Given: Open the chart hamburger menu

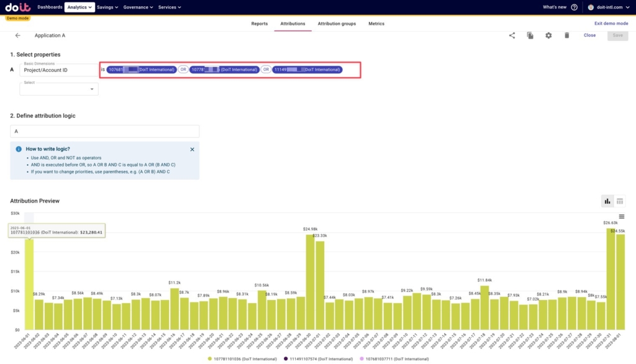Looking at the screenshot, I should point(621,217).
